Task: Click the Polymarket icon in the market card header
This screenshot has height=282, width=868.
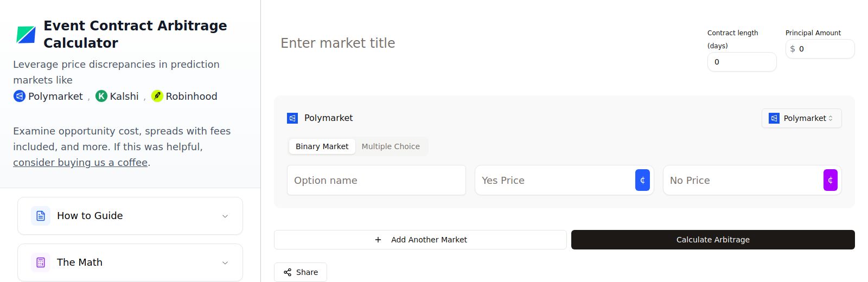Action: (x=292, y=118)
